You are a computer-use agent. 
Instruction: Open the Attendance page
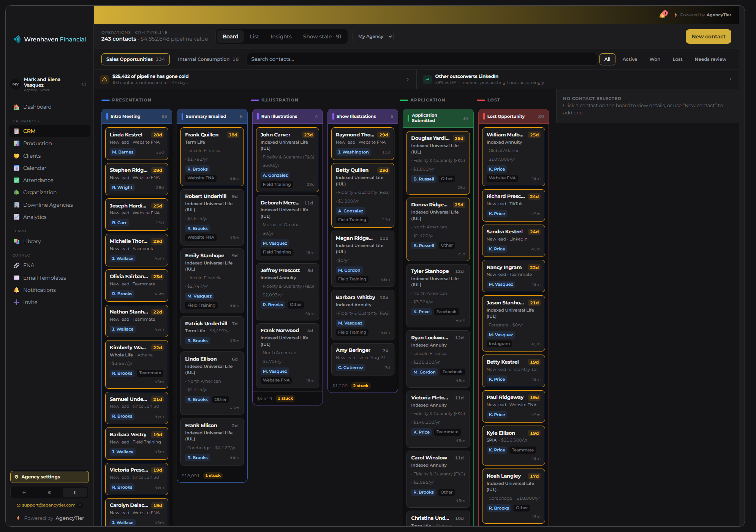pos(49,180)
